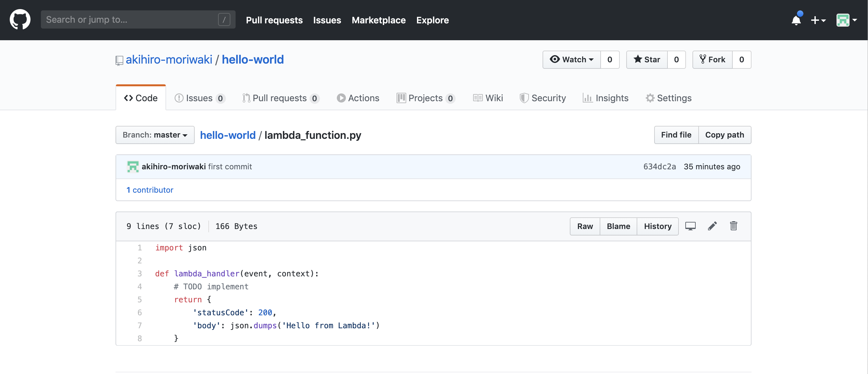Delete the file using the trash icon
868x374 pixels.
click(734, 226)
